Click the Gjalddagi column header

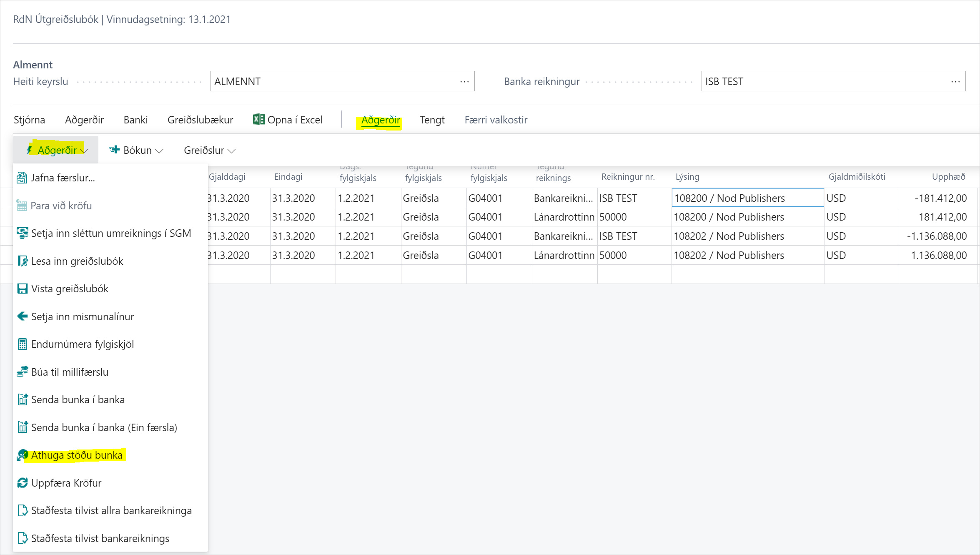(227, 177)
